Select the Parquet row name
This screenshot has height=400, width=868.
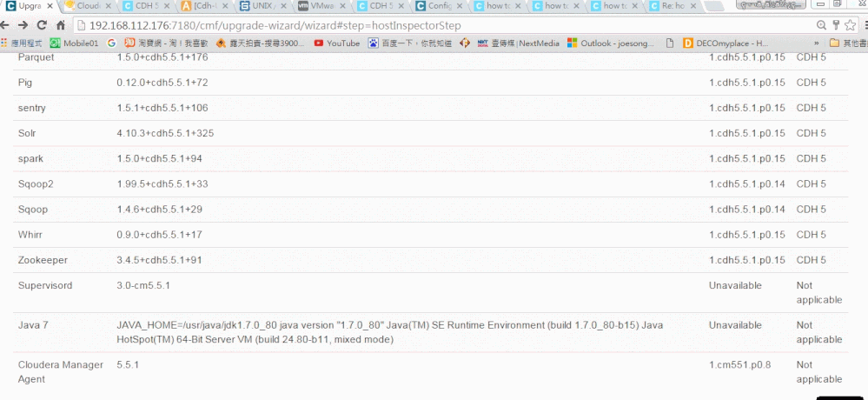[36, 57]
